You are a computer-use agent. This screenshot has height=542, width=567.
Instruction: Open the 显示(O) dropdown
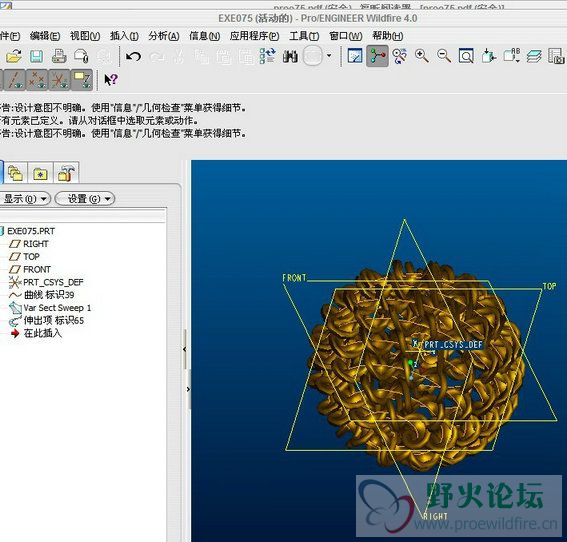tap(24, 199)
